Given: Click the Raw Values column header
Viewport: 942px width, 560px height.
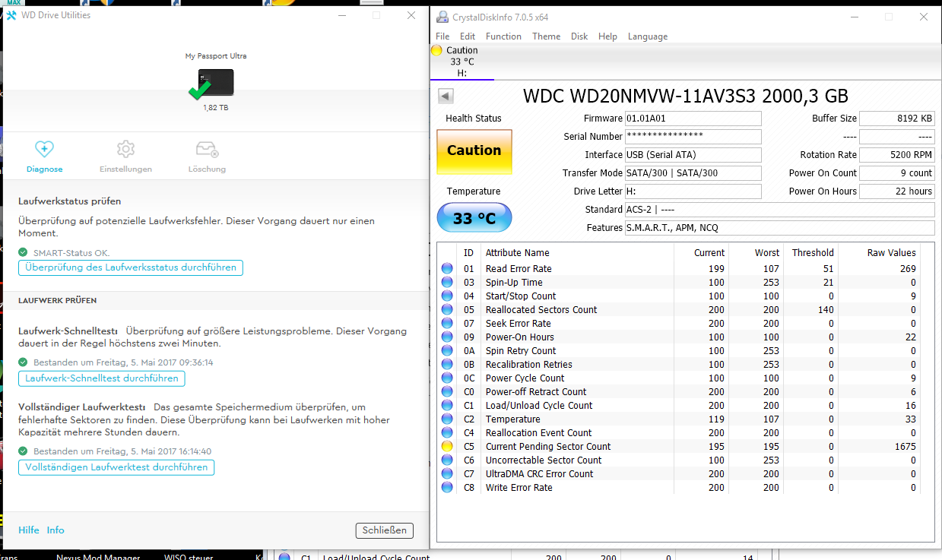Looking at the screenshot, I should (x=892, y=253).
